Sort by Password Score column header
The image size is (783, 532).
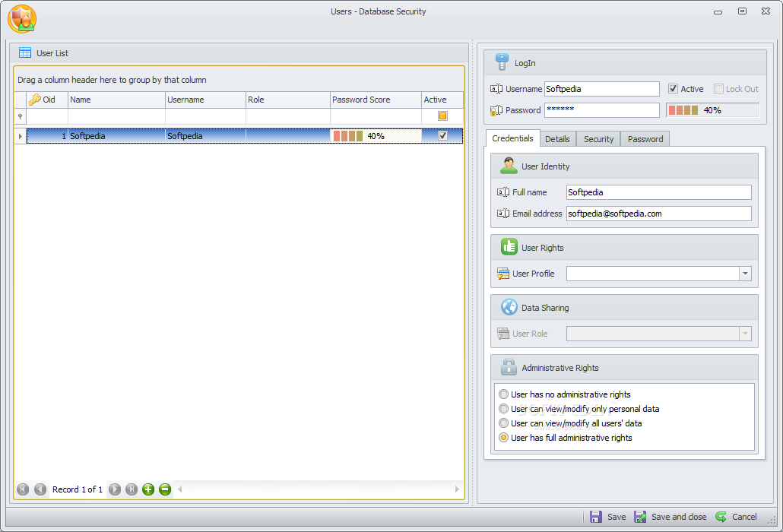click(x=376, y=100)
